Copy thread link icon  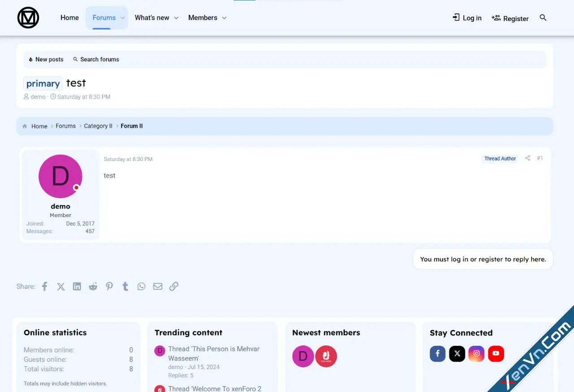pyautogui.click(x=174, y=286)
